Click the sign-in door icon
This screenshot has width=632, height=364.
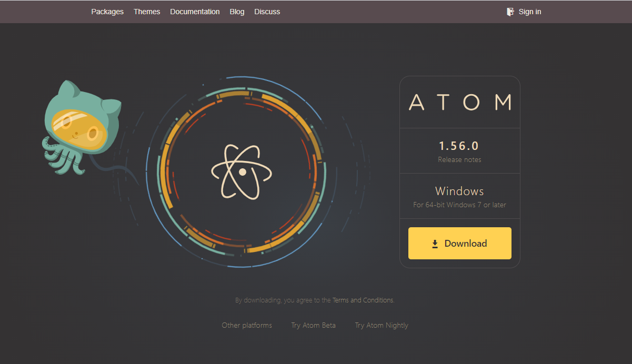pos(510,12)
